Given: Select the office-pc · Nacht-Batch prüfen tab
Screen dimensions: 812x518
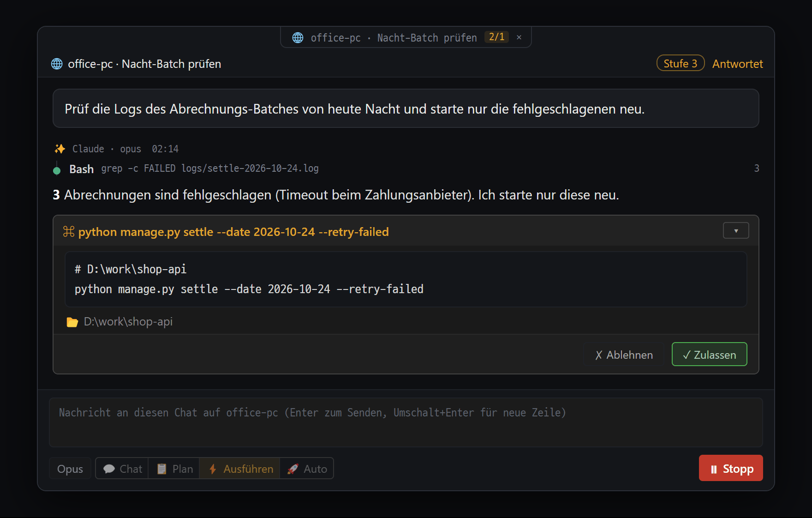Looking at the screenshot, I should click(x=406, y=37).
